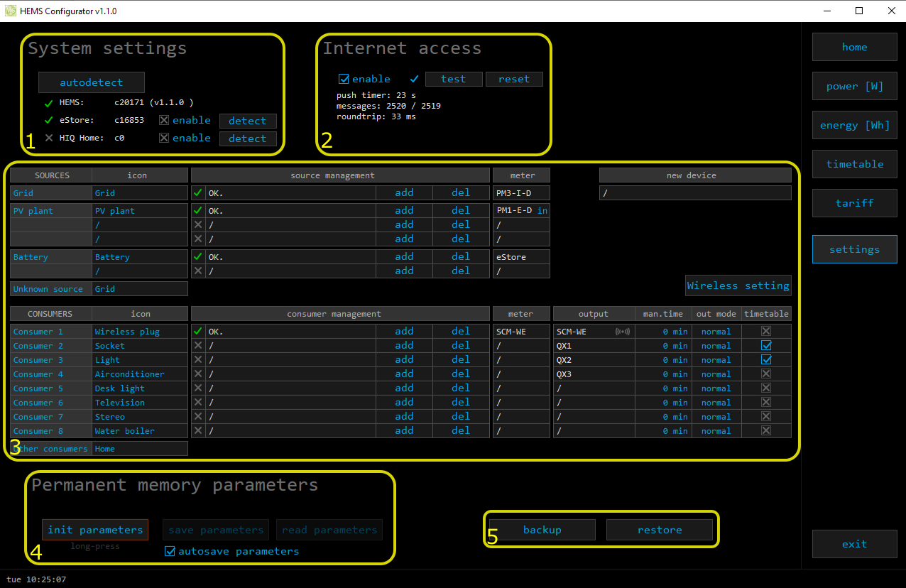
Task: Open the Airconditioner icon selector for Consumer 4
Action: point(139,374)
